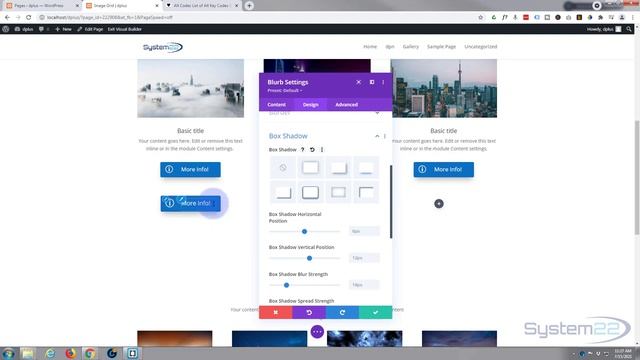
Task: Switch to Content tab
Action: click(x=276, y=104)
